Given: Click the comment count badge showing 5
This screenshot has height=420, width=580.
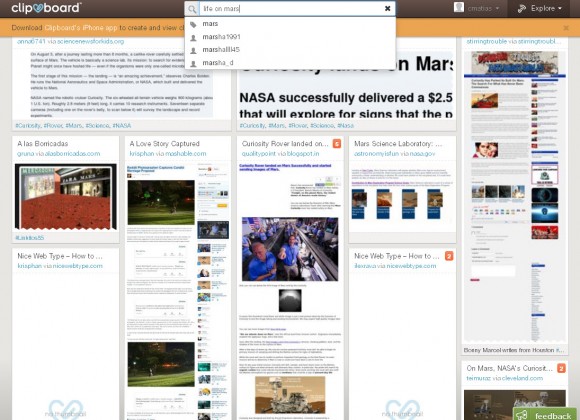Looking at the screenshot, I should click(x=337, y=144).
